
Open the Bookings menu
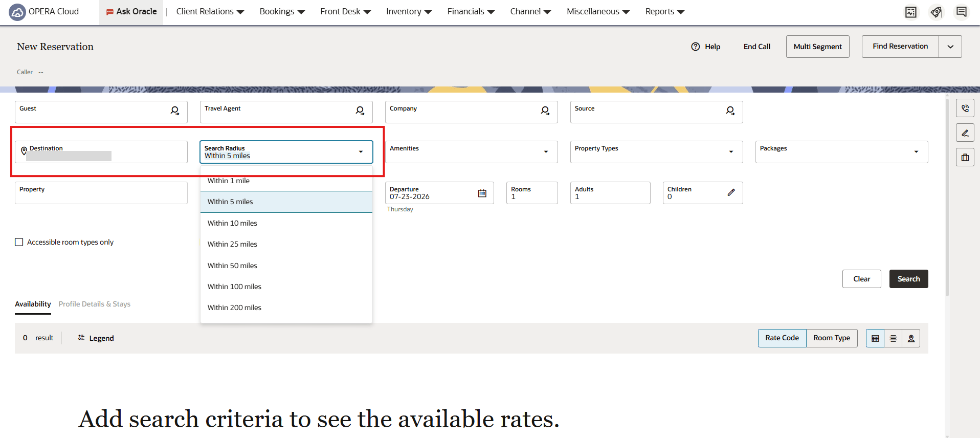[x=282, y=12]
